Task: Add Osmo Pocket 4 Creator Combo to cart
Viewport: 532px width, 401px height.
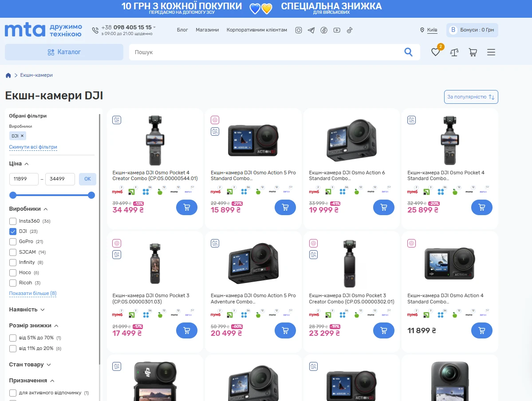Action: 187,207
